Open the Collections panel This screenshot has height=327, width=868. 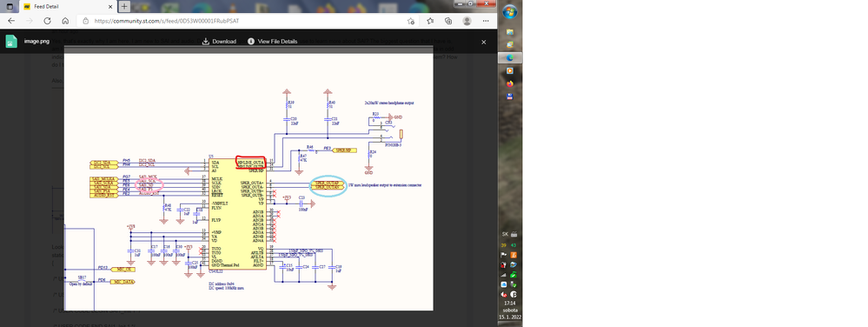(x=448, y=21)
